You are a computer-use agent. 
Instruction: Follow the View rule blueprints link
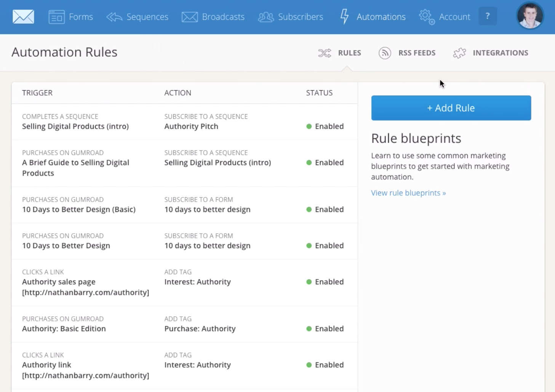pos(408,193)
